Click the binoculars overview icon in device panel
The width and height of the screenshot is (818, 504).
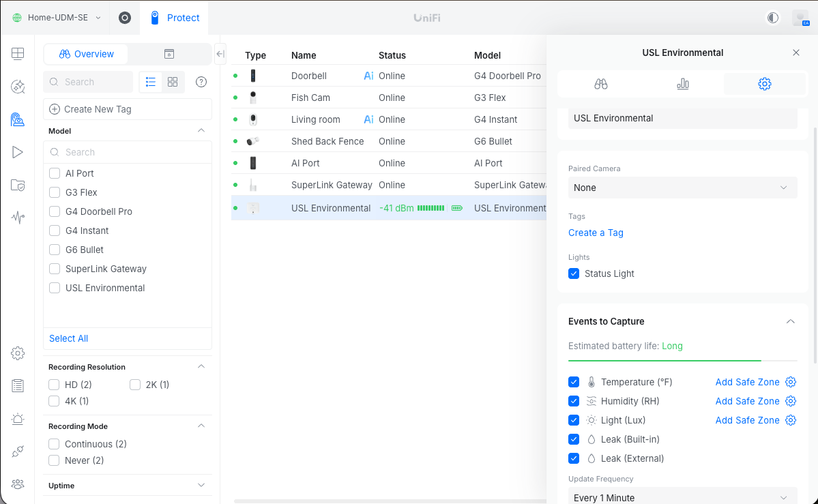tap(600, 84)
